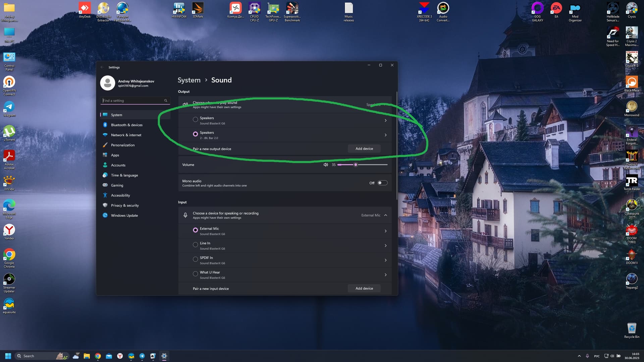Image resolution: width=644 pixels, height=362 pixels.
Task: Go to Windows Update section
Action: tap(124, 216)
